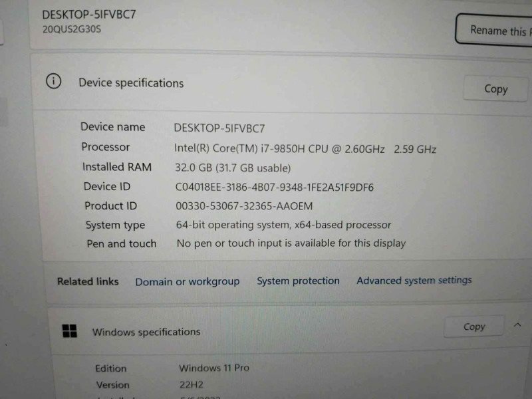Click the Device specifications header title
Viewport: 532px width, 399px height.
[131, 83]
